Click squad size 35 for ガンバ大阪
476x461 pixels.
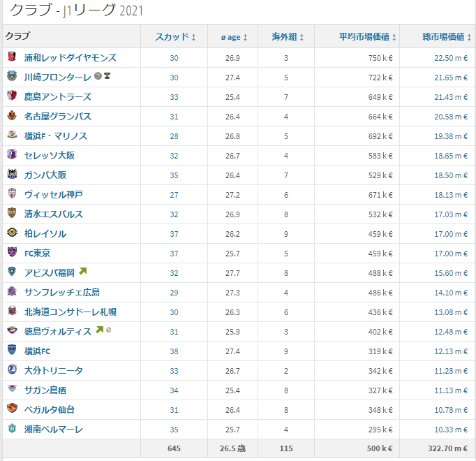click(x=174, y=175)
